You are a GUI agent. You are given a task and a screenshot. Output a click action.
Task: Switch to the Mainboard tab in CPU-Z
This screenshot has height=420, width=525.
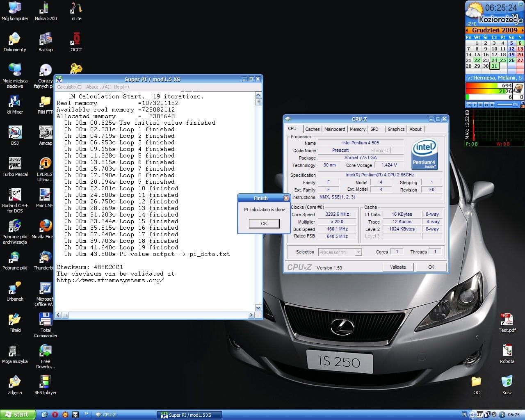coord(335,129)
